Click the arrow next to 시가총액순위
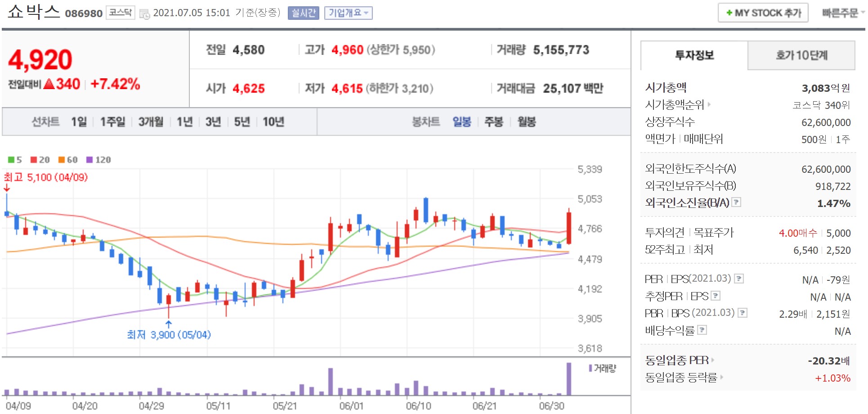Screen dimensions: 868x414 [x=709, y=104]
